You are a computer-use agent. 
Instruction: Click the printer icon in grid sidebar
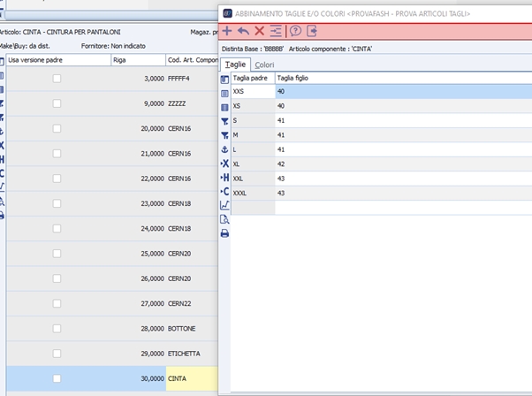224,233
